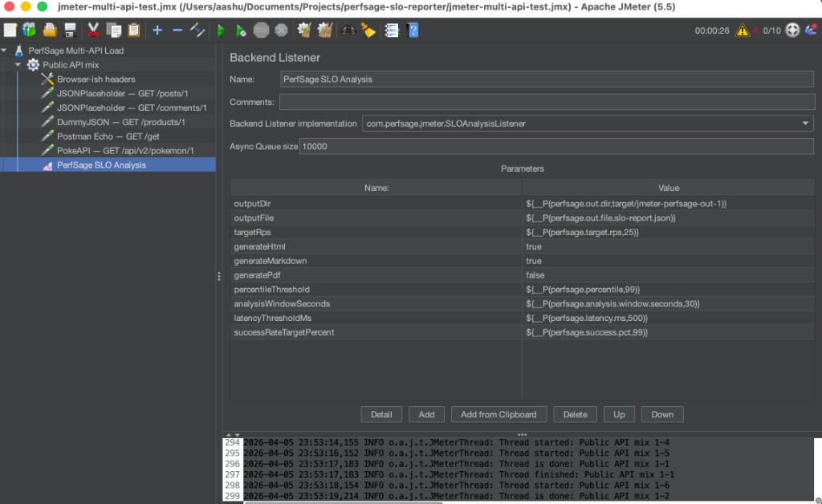Select the latencyThresholdMs parameter name
822x504 pixels.
click(376, 318)
